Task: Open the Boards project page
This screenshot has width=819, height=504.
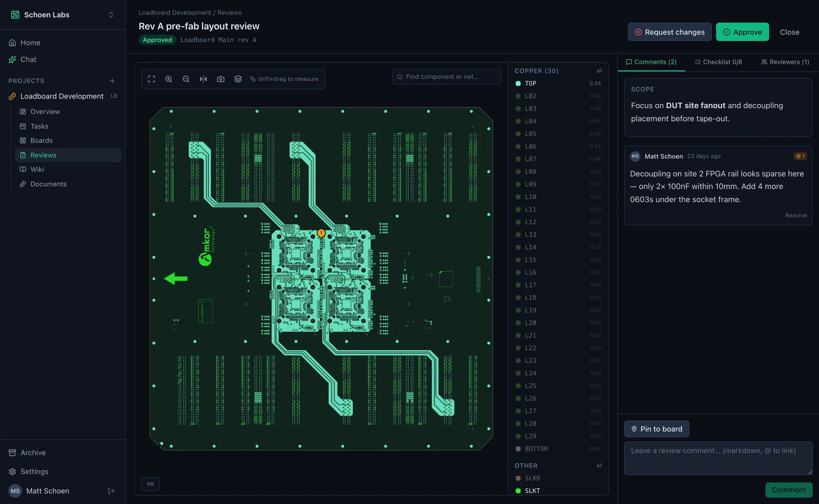Action: [x=68, y=141]
